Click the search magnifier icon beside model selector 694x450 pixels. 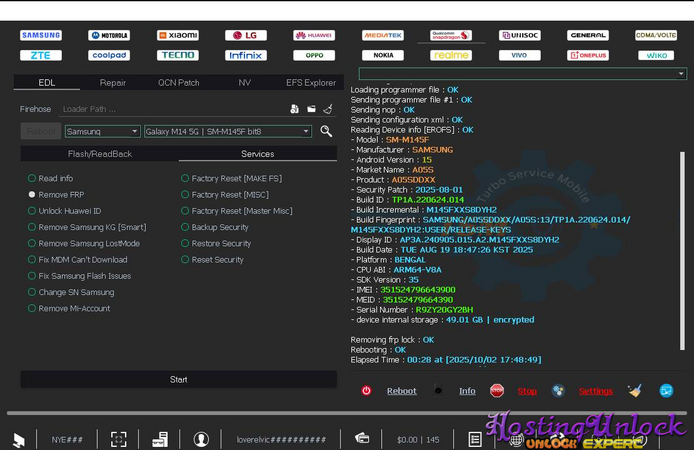pyautogui.click(x=326, y=131)
